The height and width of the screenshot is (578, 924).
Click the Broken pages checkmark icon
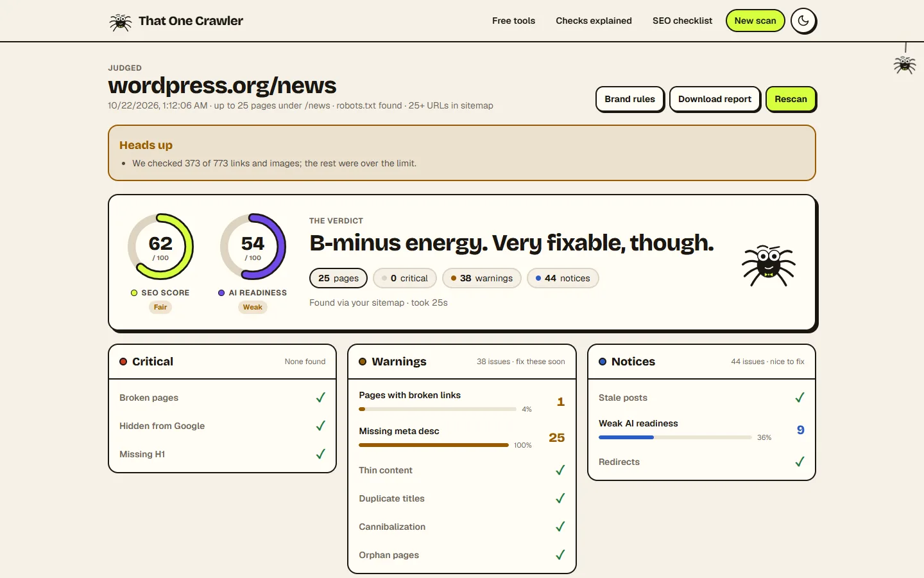(321, 398)
